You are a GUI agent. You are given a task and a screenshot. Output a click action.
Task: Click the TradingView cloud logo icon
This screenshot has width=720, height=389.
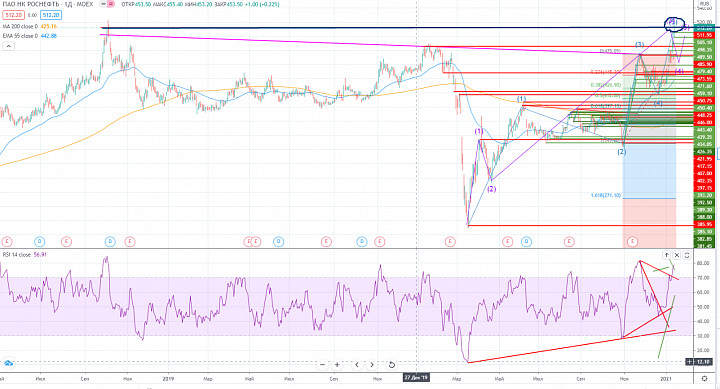coord(8,363)
